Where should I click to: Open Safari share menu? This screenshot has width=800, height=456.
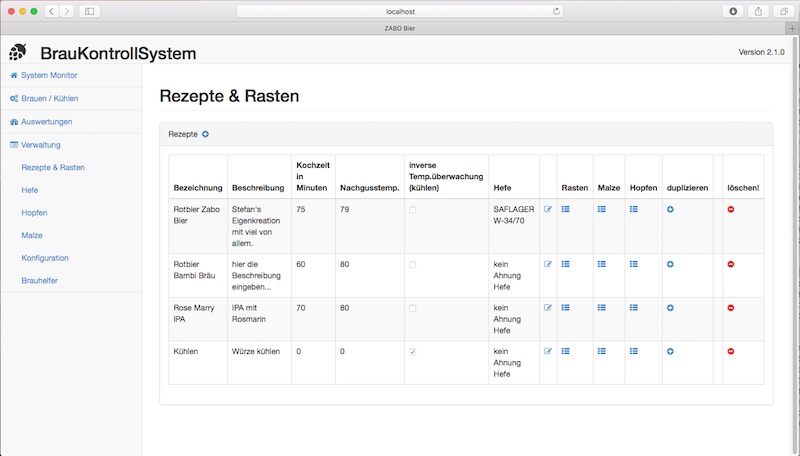tap(758, 11)
